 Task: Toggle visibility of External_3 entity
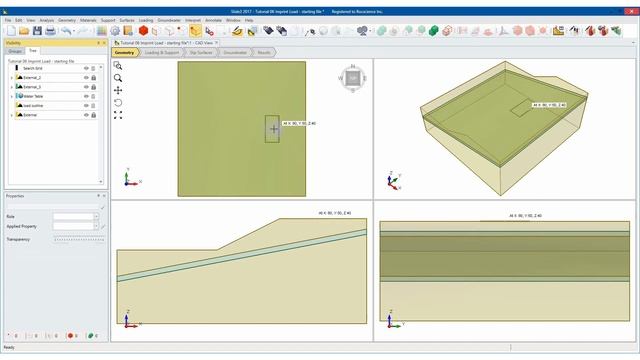pos(86,87)
